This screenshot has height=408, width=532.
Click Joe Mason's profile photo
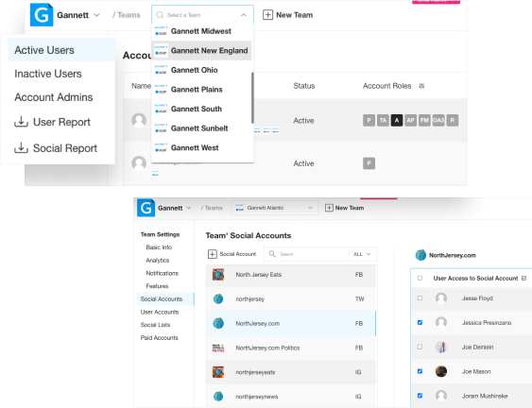coord(441,371)
